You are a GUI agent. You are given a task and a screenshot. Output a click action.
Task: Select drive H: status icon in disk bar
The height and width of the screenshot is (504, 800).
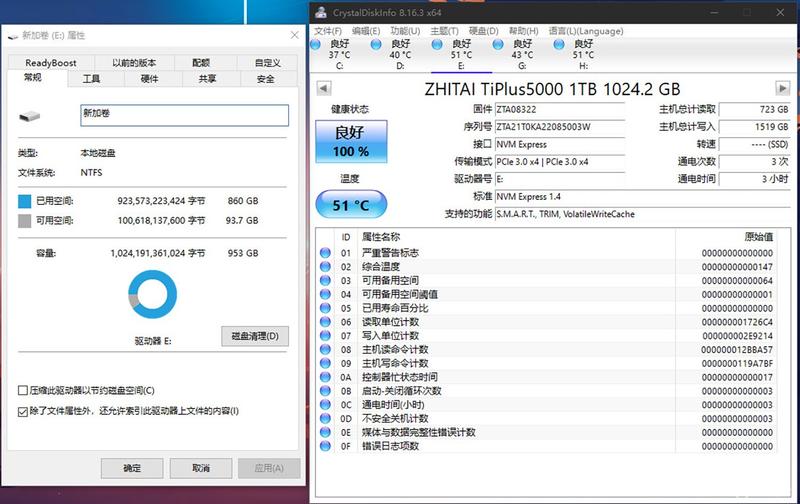559,44
